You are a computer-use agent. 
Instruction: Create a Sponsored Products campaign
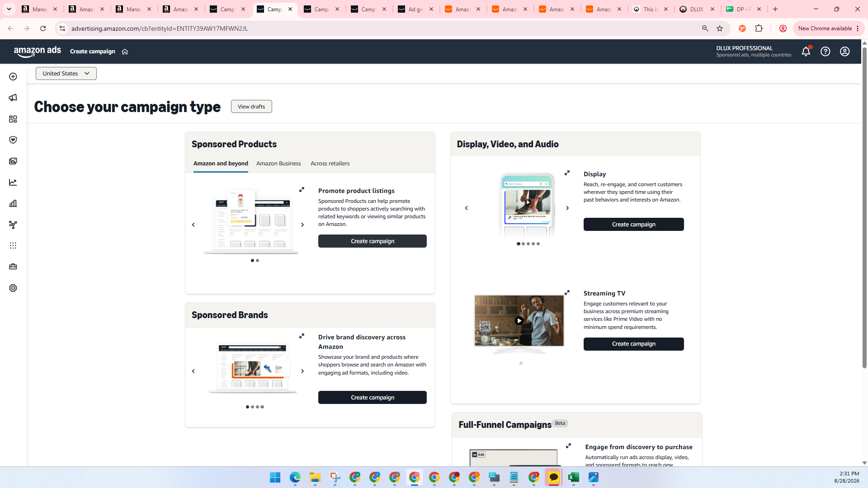[x=373, y=241]
